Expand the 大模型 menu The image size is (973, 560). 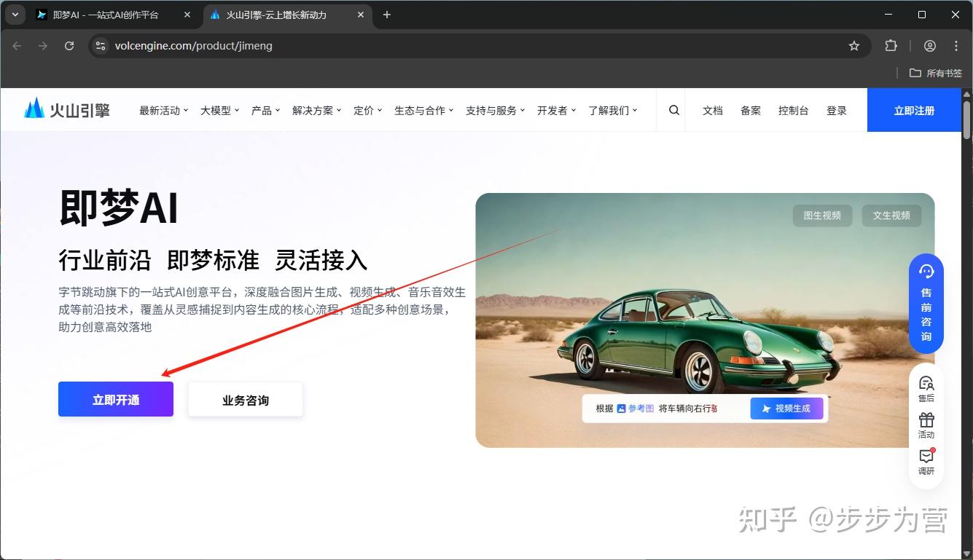pyautogui.click(x=220, y=111)
